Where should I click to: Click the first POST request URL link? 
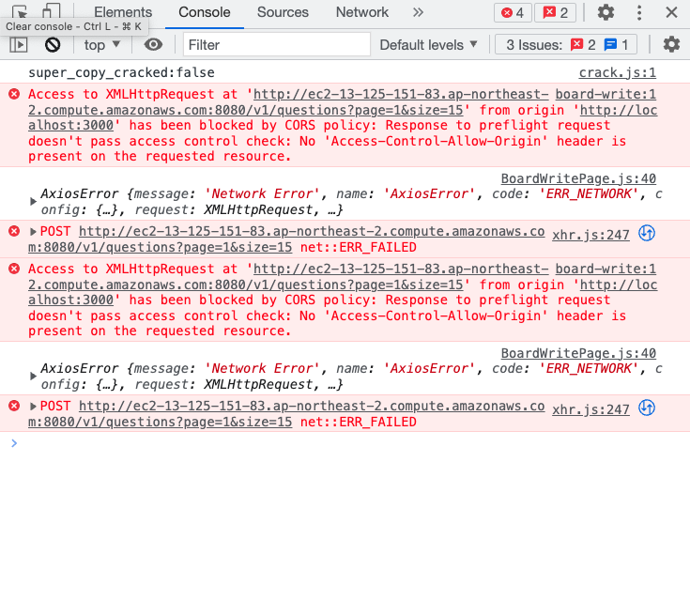pyautogui.click(x=286, y=239)
